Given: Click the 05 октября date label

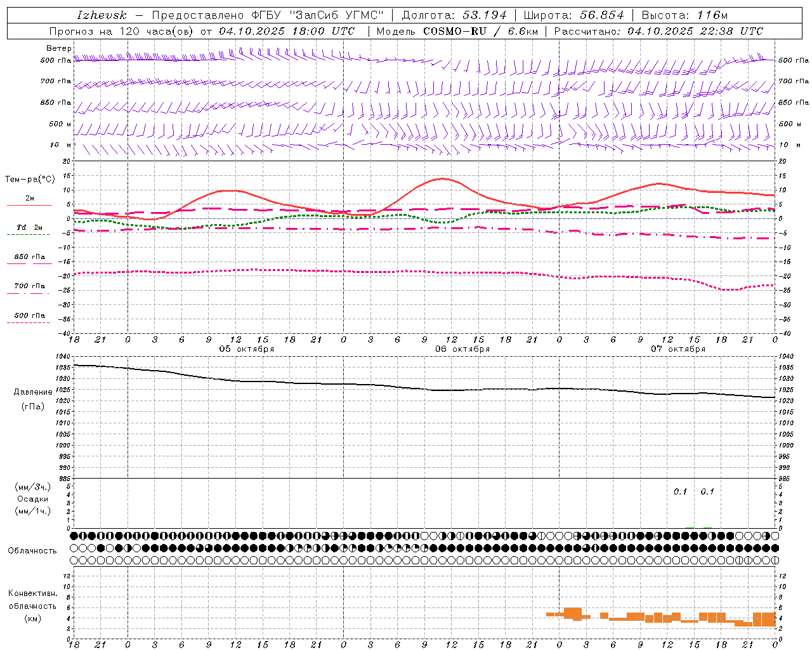Looking at the screenshot, I should click(247, 348).
